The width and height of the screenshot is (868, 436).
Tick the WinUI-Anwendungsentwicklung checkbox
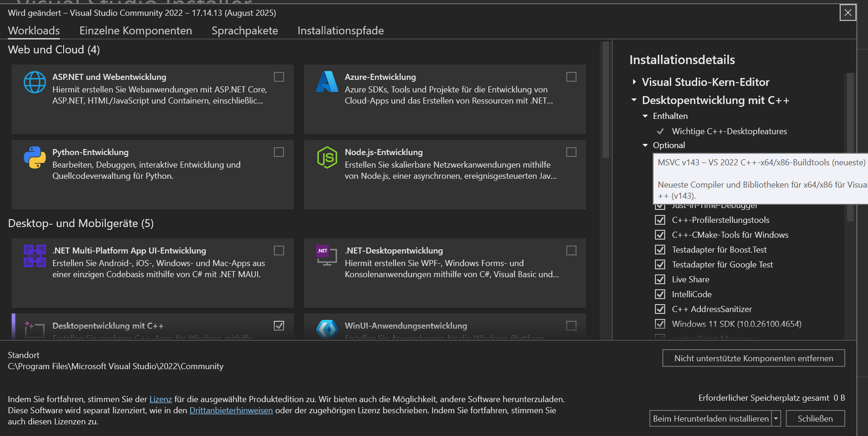pos(571,326)
